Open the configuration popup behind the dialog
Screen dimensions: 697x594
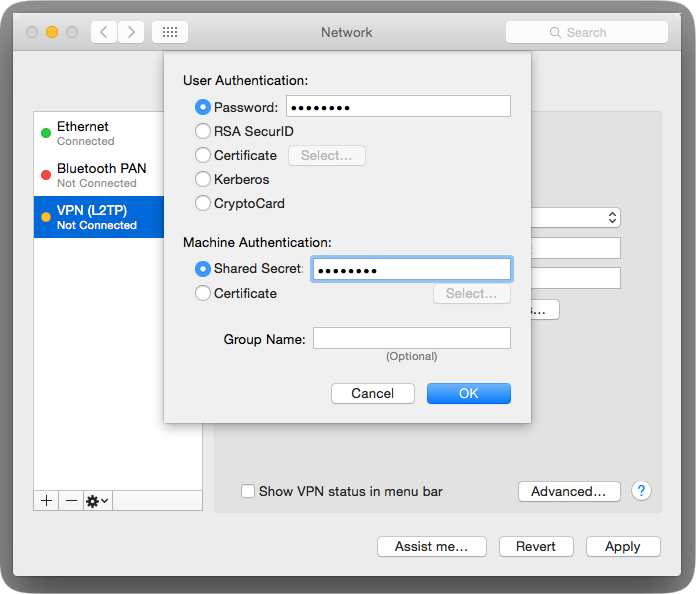click(576, 217)
